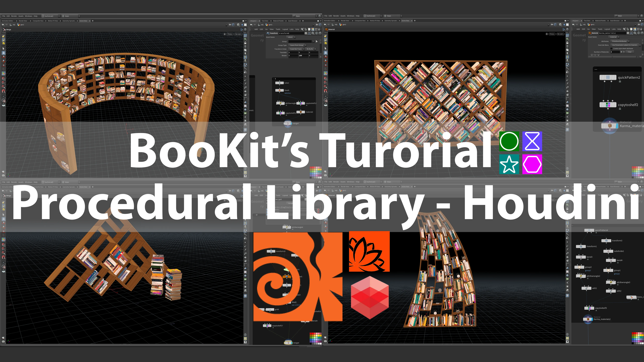This screenshot has height=362, width=644.
Task: Click the info icon beside Karma_materials1
Action: tap(638, 33)
